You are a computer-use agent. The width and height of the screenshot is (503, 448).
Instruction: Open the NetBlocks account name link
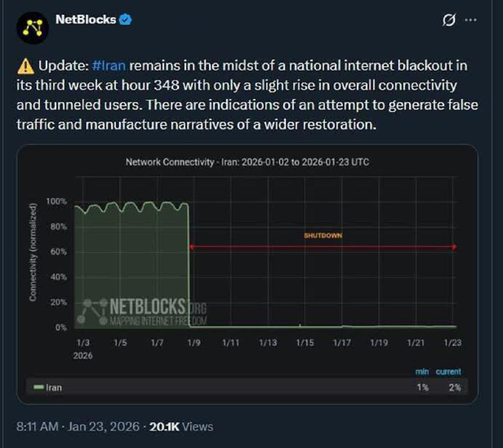tap(86, 20)
